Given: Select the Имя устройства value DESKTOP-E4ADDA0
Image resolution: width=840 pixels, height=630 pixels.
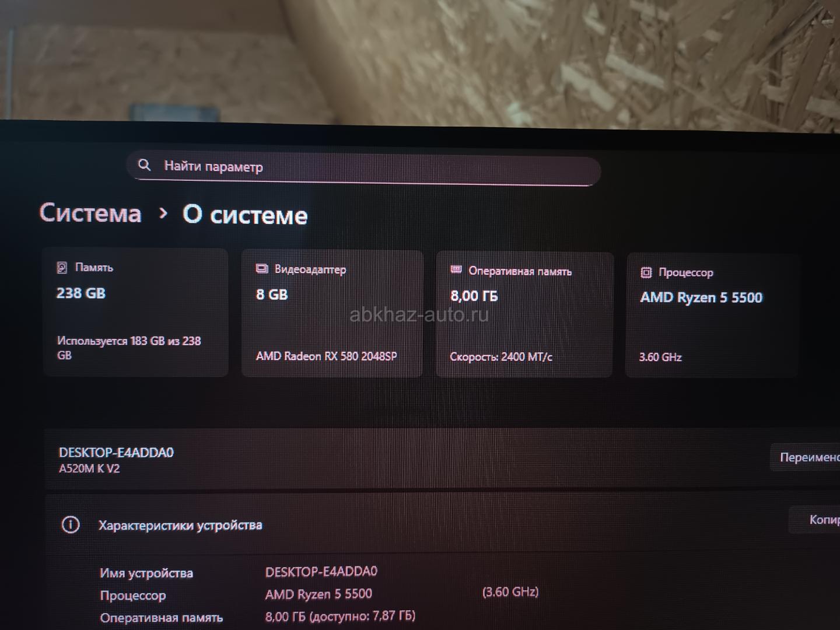Looking at the screenshot, I should point(321,572).
